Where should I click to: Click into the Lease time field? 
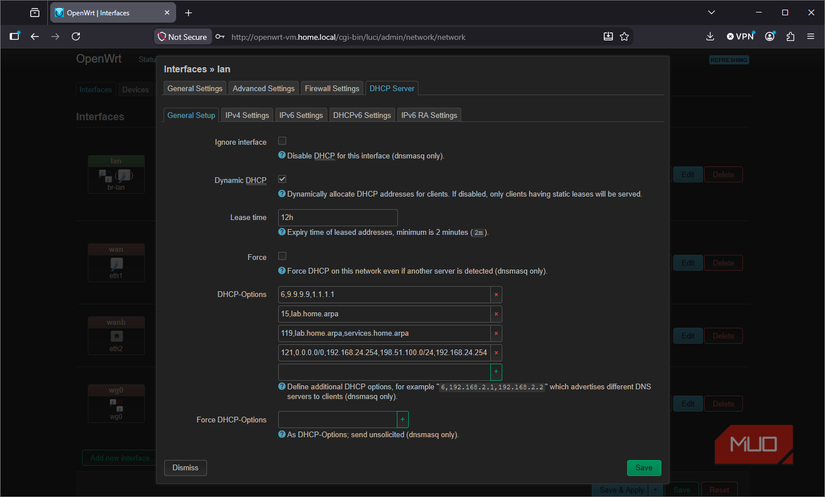[x=338, y=217]
